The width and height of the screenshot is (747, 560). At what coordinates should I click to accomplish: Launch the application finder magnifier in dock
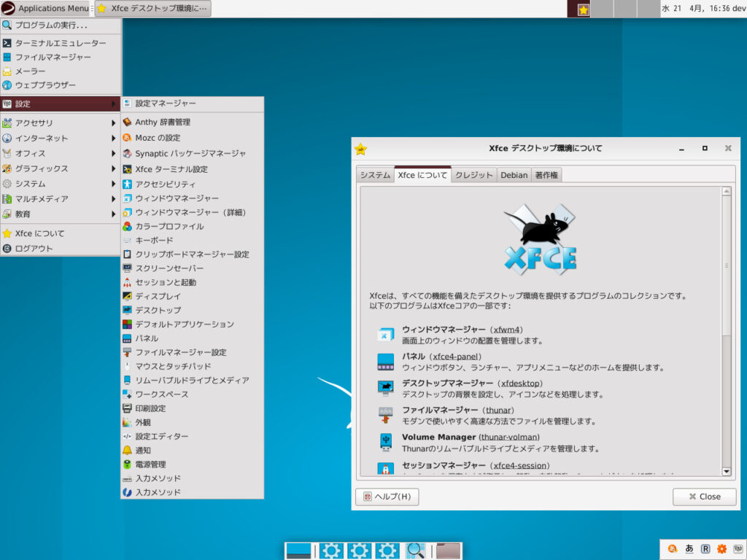414,550
